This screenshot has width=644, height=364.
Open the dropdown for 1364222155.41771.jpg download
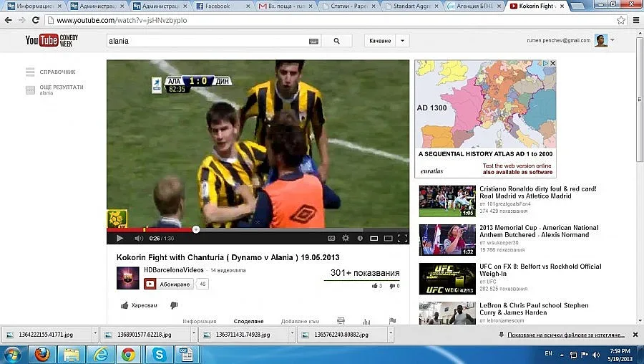point(94,335)
